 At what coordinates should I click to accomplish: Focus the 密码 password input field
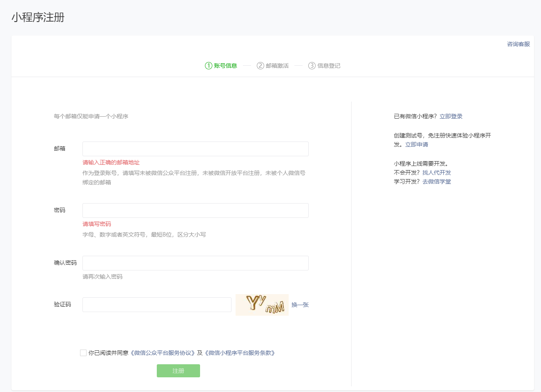(x=196, y=210)
